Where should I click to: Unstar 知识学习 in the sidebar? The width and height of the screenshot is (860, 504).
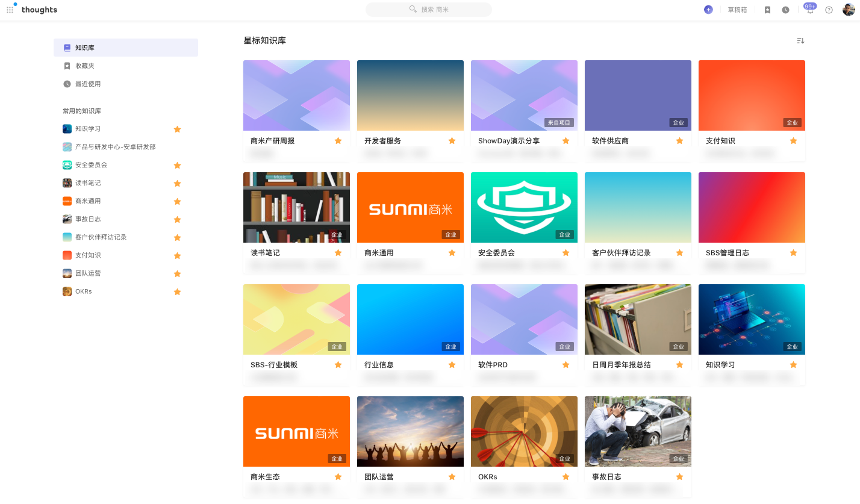click(x=177, y=129)
